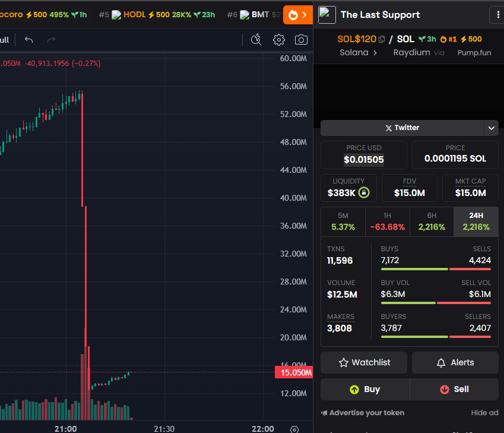Click the Buy button
This screenshot has width=504, height=433.
click(365, 389)
